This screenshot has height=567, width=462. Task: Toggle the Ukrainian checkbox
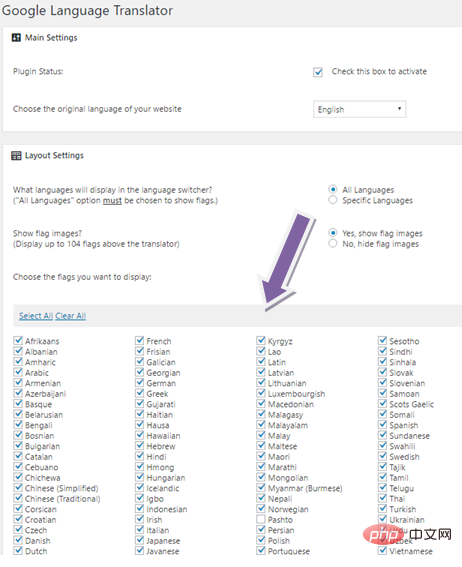pos(382,519)
